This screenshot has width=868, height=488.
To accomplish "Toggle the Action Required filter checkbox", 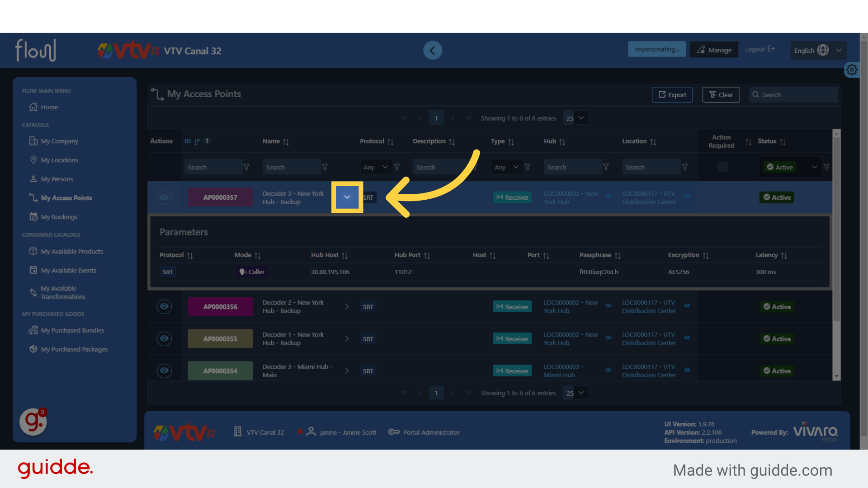I will tap(723, 167).
